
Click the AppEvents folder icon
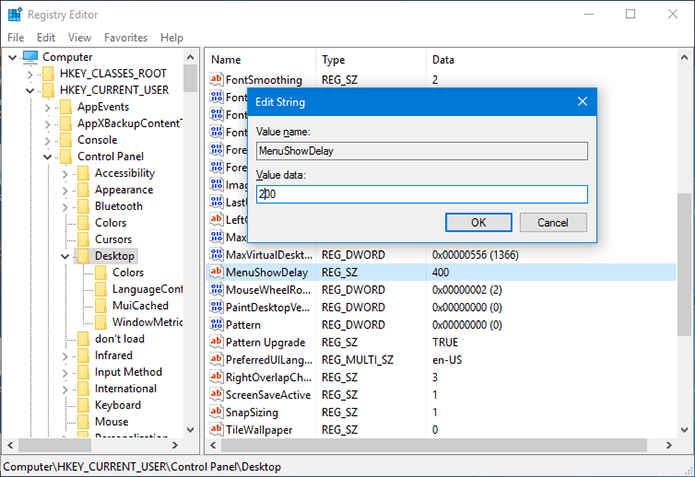66,107
